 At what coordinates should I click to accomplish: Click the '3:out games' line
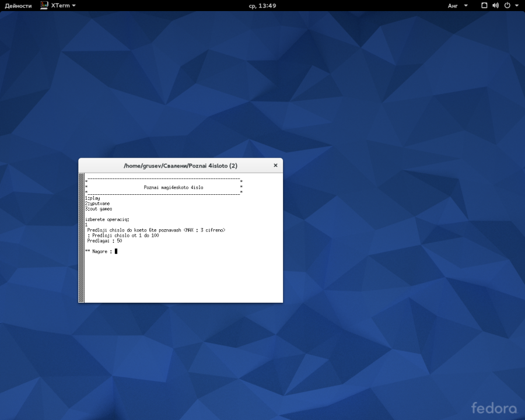99,209
